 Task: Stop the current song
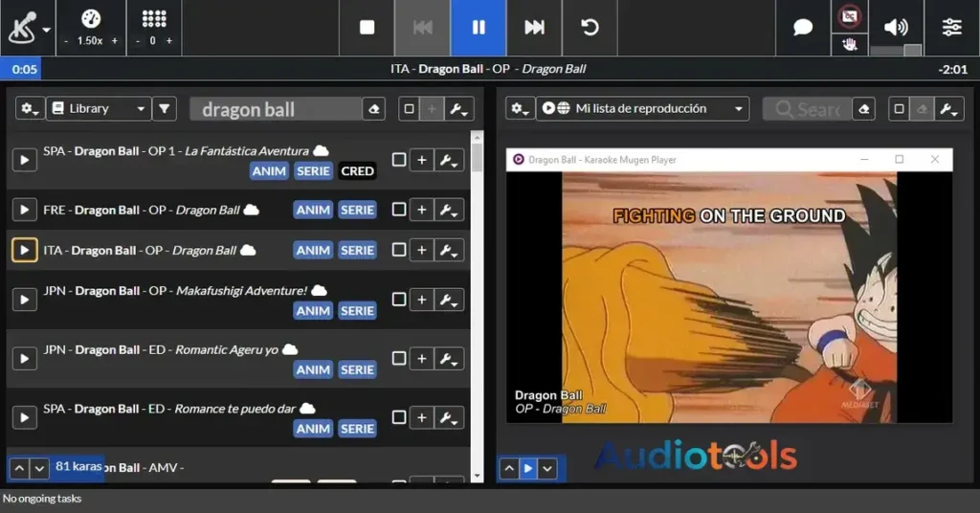point(367,28)
